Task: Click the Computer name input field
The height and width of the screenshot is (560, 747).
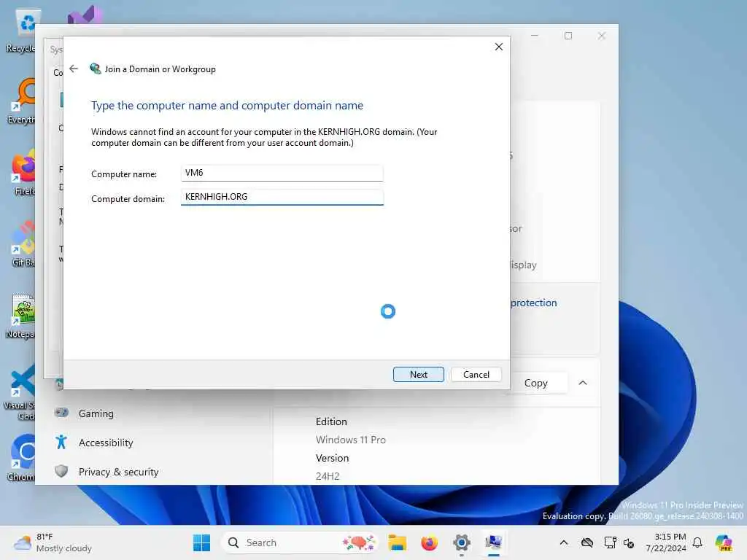Action: [282, 173]
